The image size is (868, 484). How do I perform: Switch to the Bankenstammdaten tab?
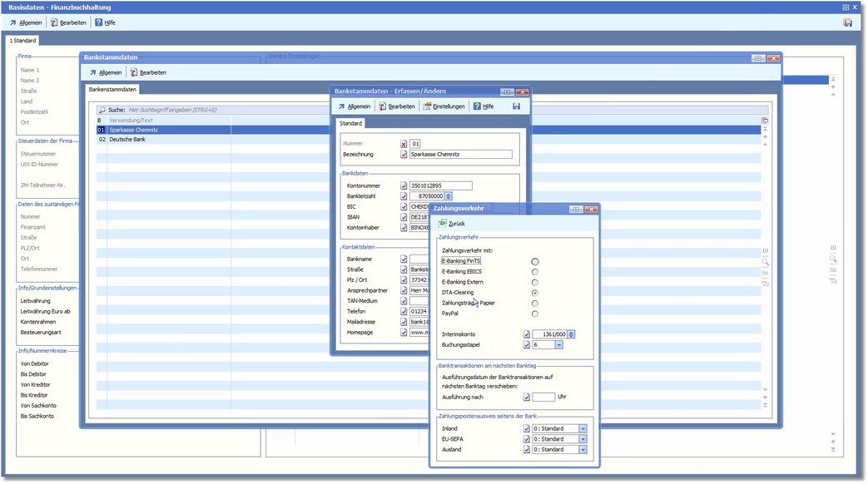click(x=113, y=89)
